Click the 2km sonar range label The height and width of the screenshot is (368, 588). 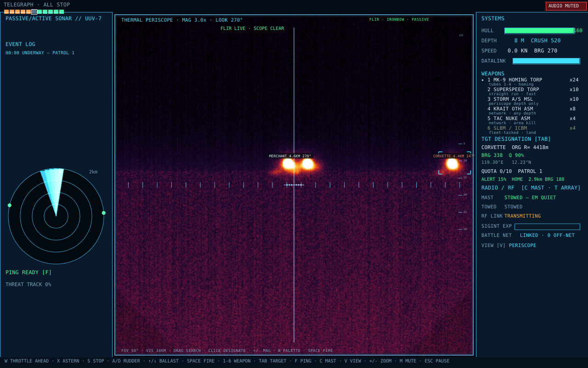point(93,172)
